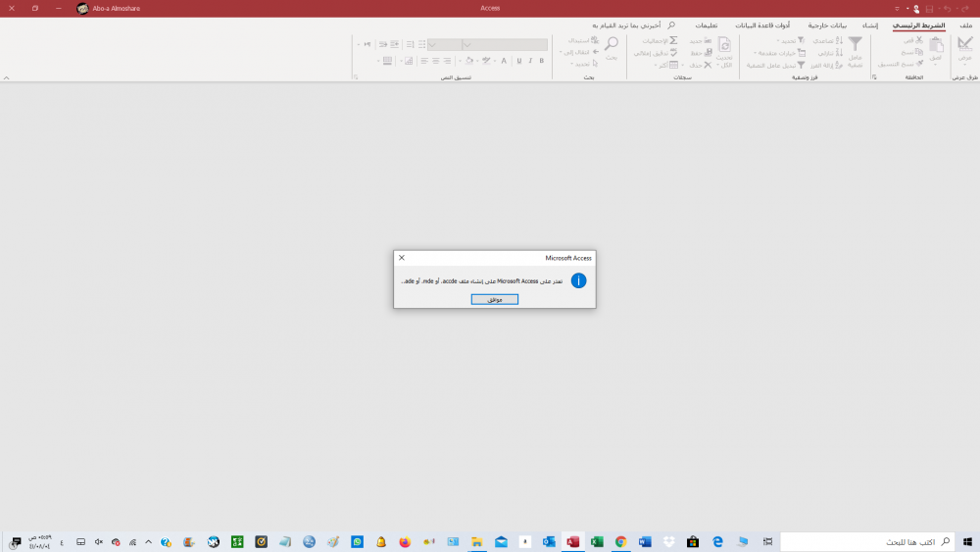Click تحديث الكل (Refresh All) icon
The height and width of the screenshot is (552, 980).
tap(724, 45)
